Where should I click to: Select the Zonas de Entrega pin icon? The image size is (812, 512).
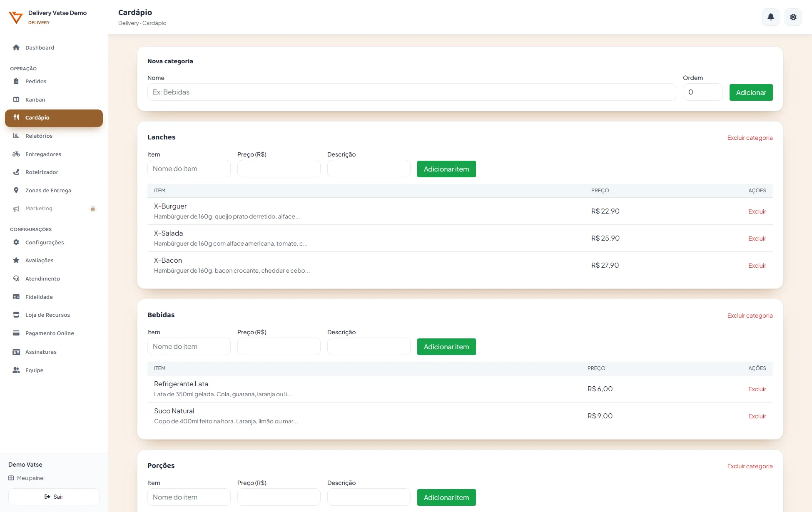click(16, 190)
